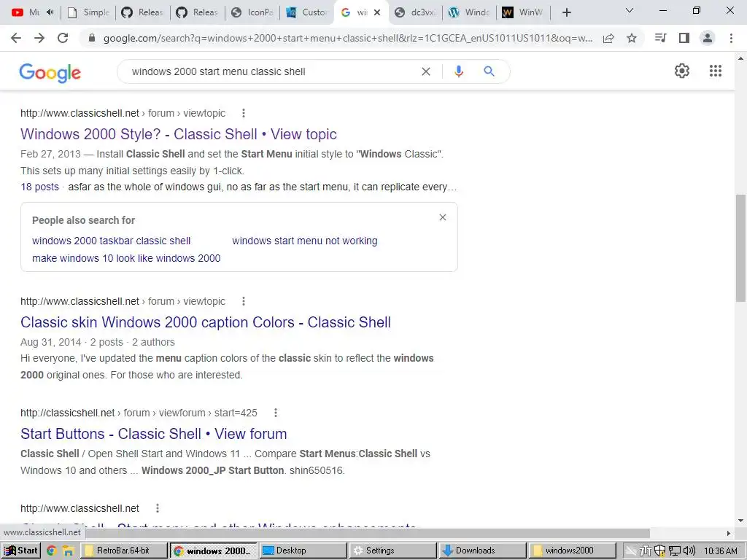Open the media controls toolbar icon
Screen dimensions: 747x560
[660, 38]
